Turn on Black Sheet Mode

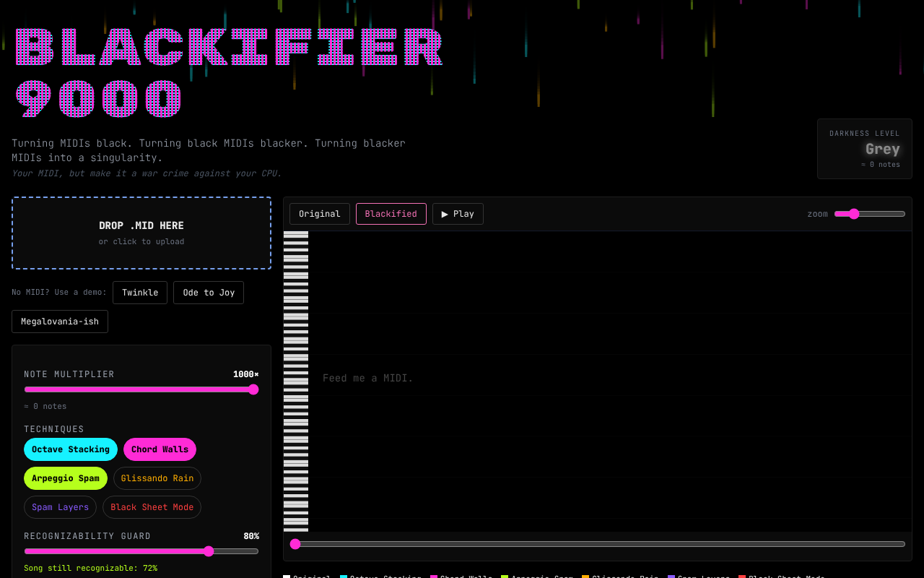pos(152,507)
